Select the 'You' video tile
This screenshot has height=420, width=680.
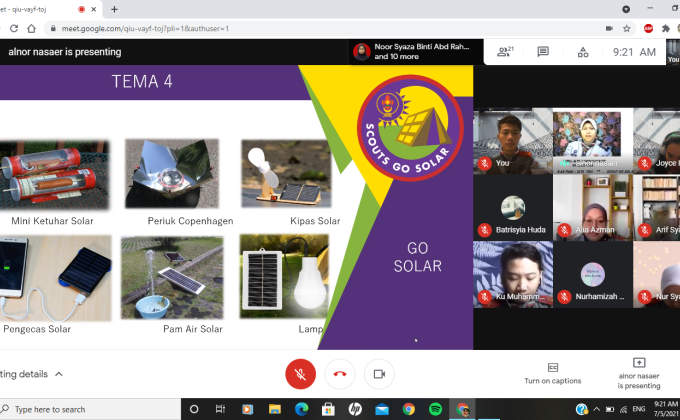tap(513, 141)
